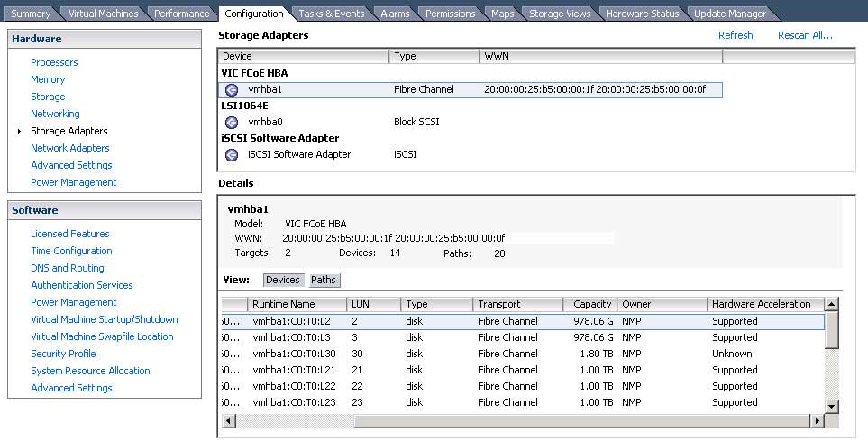Image resolution: width=868 pixels, height=442 pixels.
Task: Open the Storage Views tab
Action: click(560, 14)
